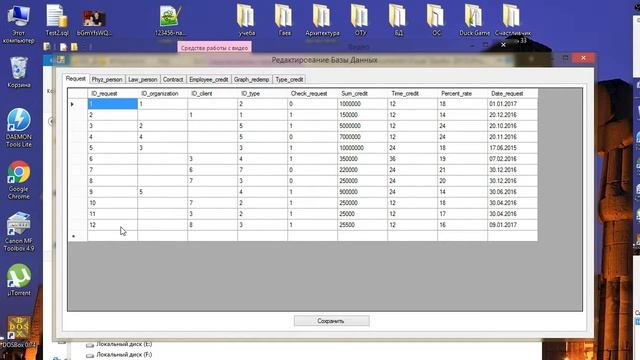640x360 pixels.
Task: Click the Sum_credit cell 1000000
Action: click(362, 104)
